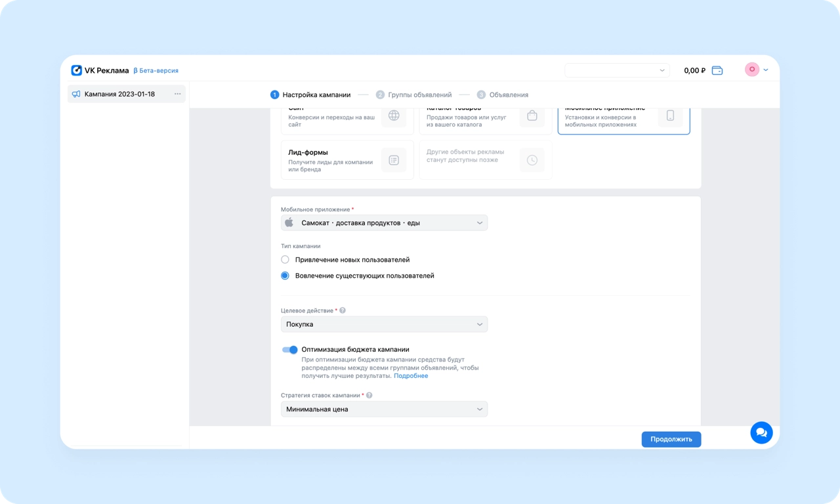Click the megaphone icon beside Кампания 2023-01-18
Viewport: 840px width, 504px height.
point(76,94)
